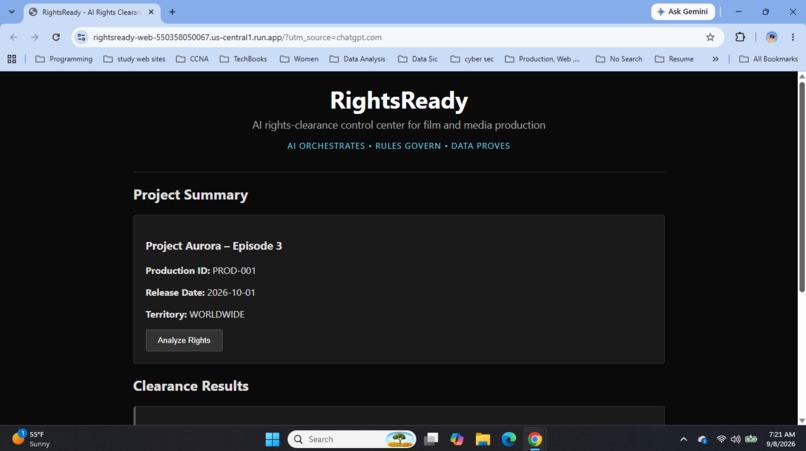Open Task View from the taskbar
The image size is (806, 451).
point(431,439)
